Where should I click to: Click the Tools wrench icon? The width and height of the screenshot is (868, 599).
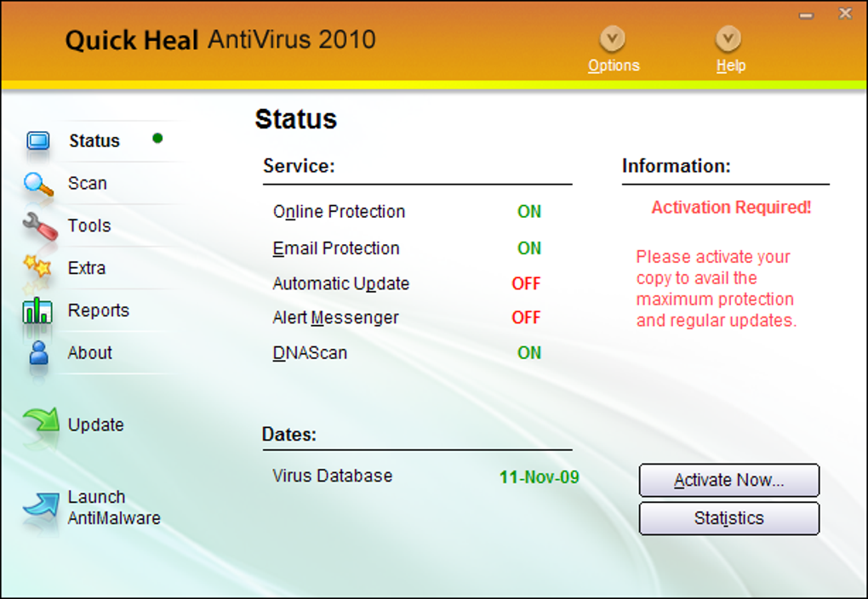pos(40,226)
